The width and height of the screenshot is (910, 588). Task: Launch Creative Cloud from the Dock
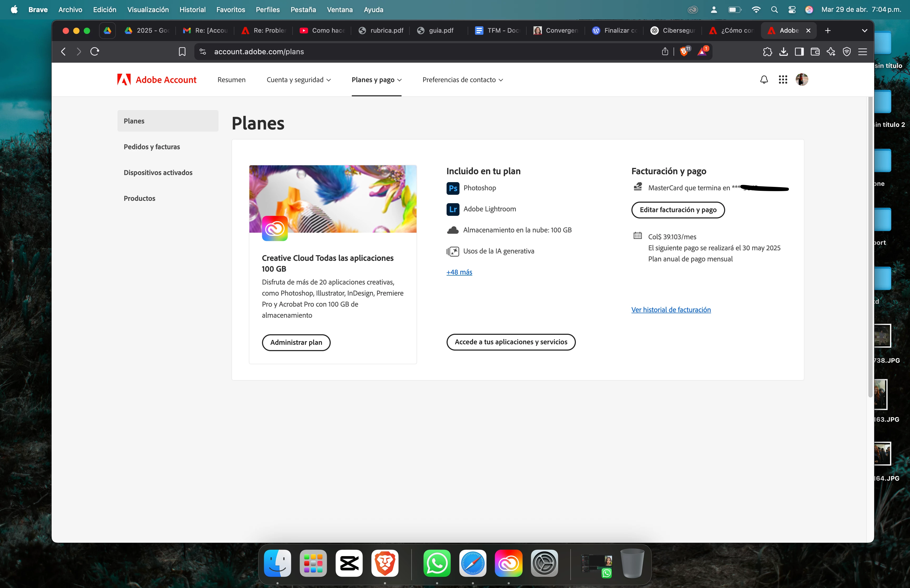pos(508,563)
